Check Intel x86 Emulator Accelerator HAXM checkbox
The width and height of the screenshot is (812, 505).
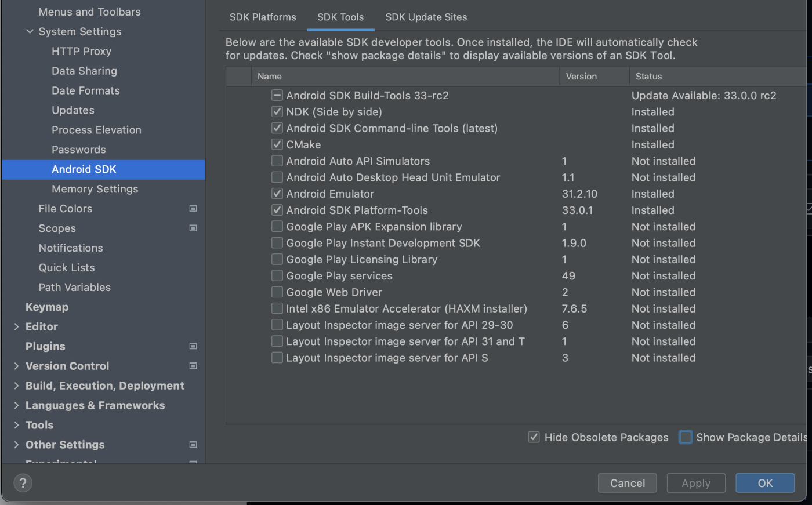tap(277, 308)
